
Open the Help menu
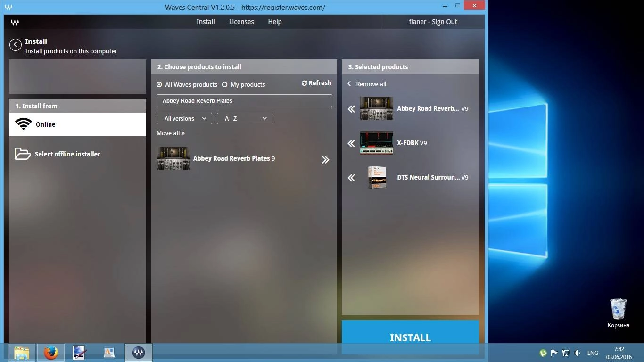coord(275,22)
